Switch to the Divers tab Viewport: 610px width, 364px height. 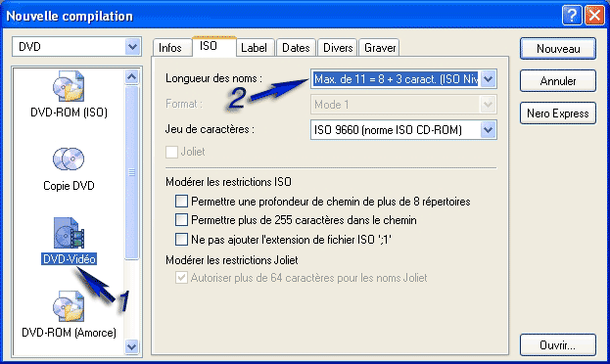[x=338, y=48]
